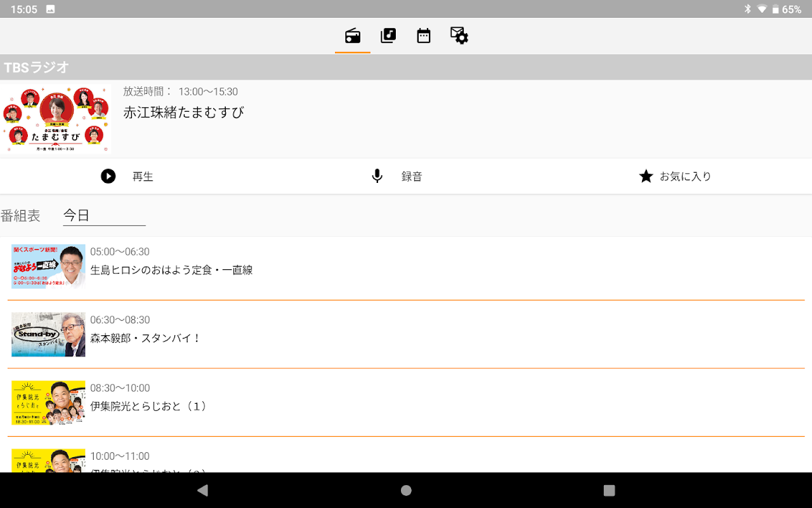Screen dimensions: 812x508
Task: Tap the 番組表 label
Action: click(x=20, y=216)
